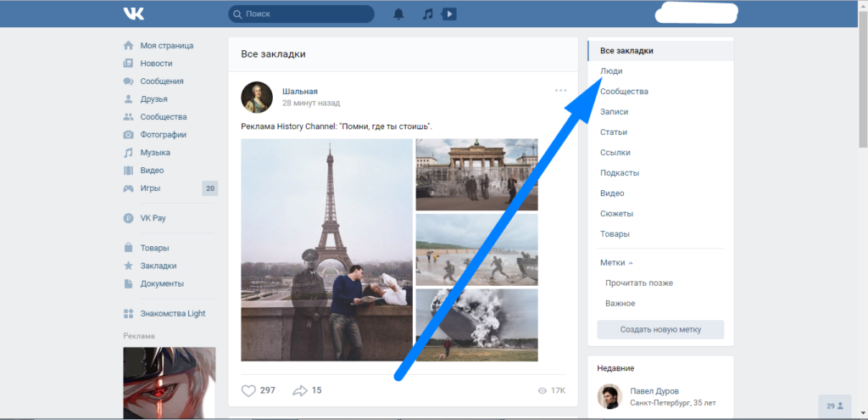868x420 pixels.
Task: Open the notifications bell
Action: click(x=398, y=14)
